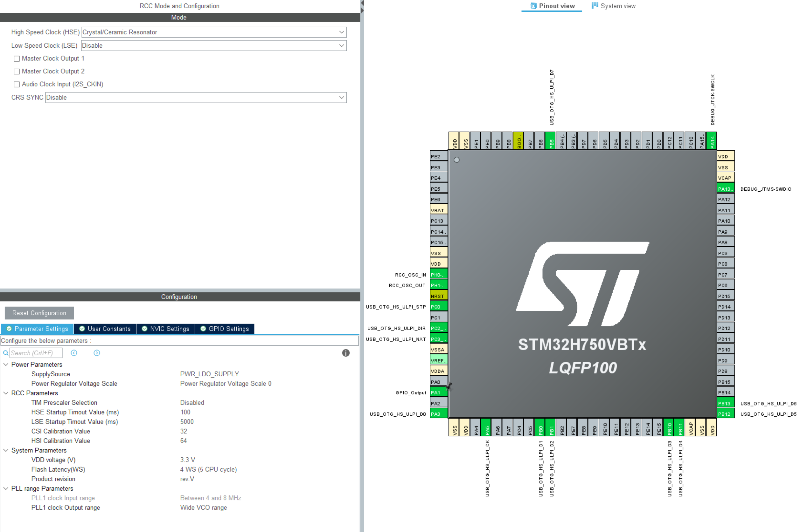Click the PA1 GPIO_Output pin

coord(439,392)
